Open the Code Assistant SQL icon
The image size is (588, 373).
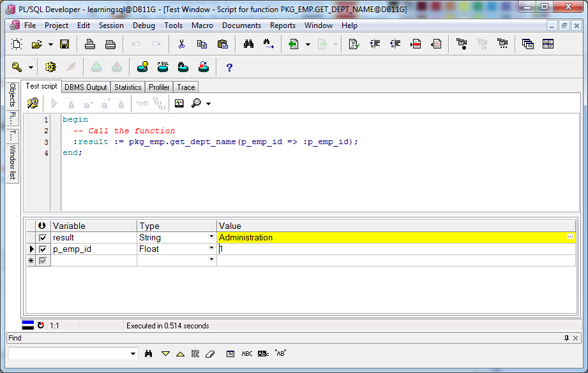point(163,68)
